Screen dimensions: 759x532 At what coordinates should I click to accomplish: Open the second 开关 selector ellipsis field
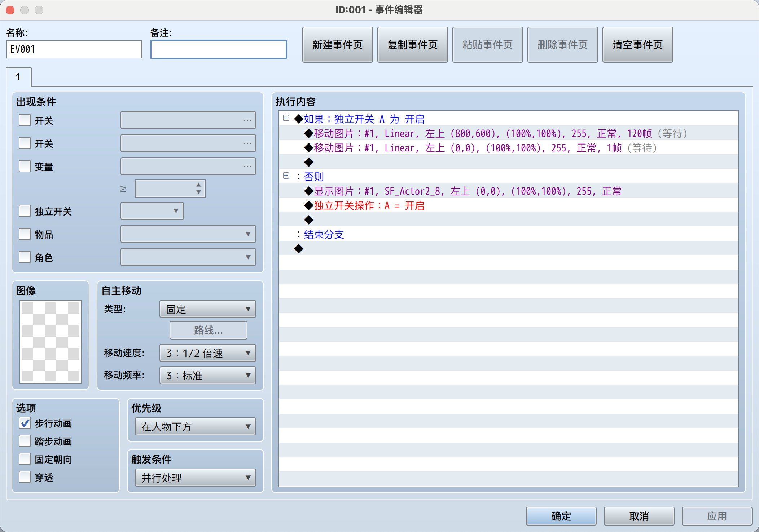coord(188,143)
